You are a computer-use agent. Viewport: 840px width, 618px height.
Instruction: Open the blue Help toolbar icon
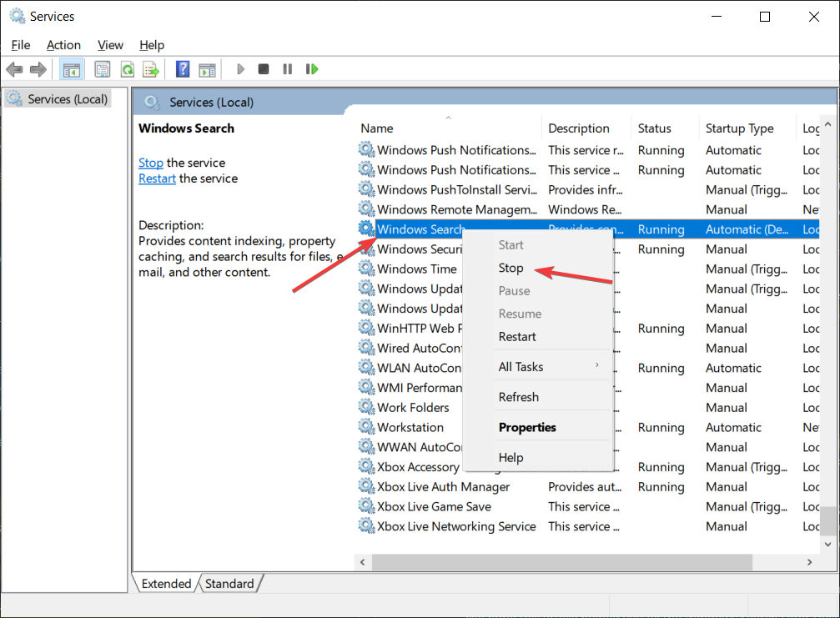click(183, 69)
